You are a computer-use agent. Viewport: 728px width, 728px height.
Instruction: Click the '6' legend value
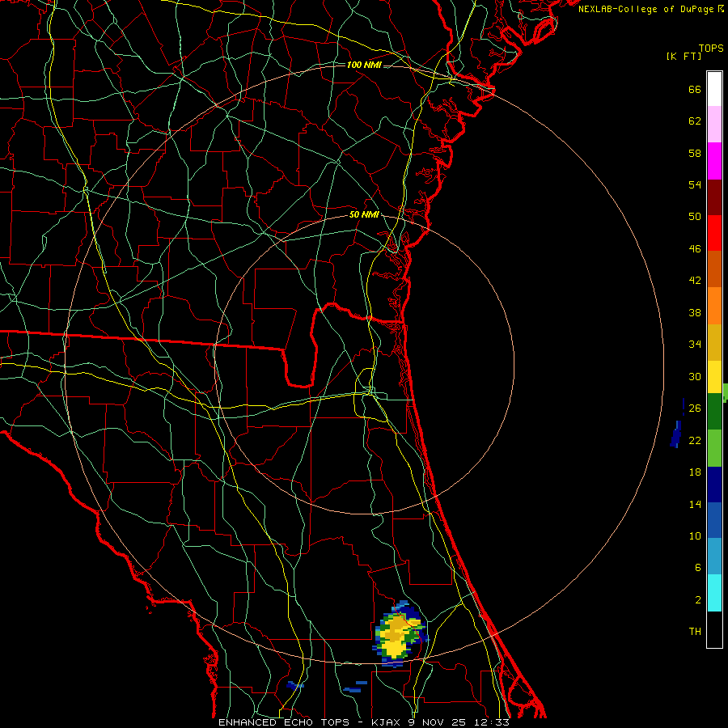point(698,568)
